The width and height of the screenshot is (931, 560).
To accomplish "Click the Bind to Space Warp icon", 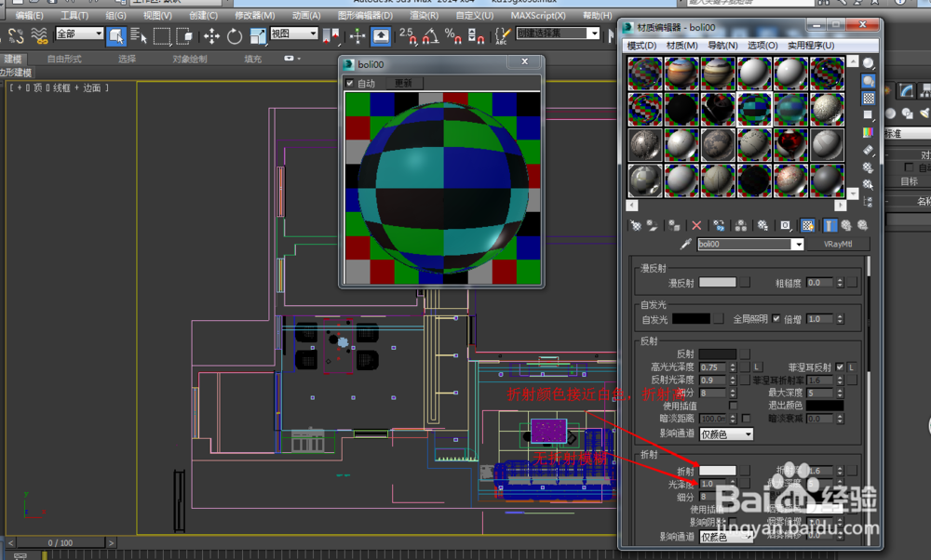I will pos(39,36).
